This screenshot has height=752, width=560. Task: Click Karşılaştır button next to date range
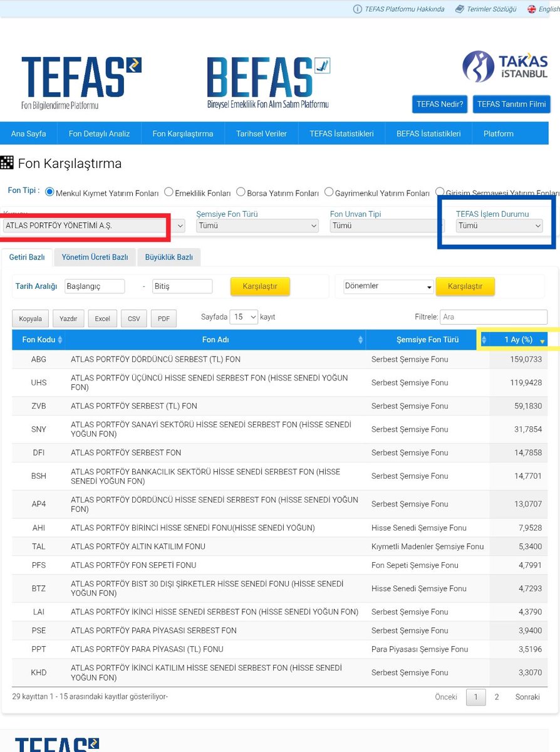(x=260, y=286)
